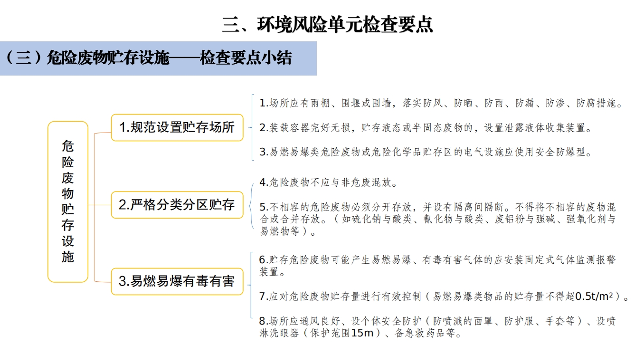Click point 8 about 场所应通风良好
The height and width of the screenshot is (364, 644).
point(438,327)
